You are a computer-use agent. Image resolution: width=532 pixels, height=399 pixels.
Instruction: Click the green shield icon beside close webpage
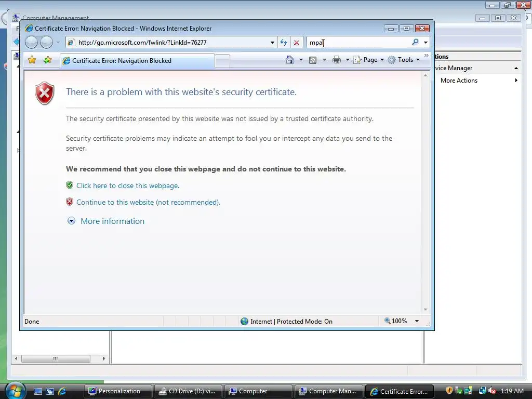coord(70,185)
